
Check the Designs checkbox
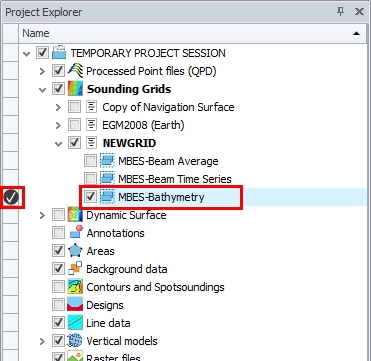[x=58, y=305]
